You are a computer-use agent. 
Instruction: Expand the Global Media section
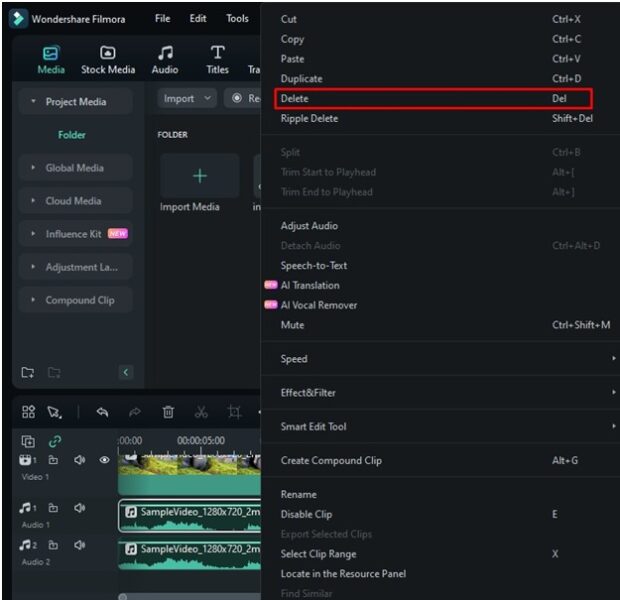74,168
